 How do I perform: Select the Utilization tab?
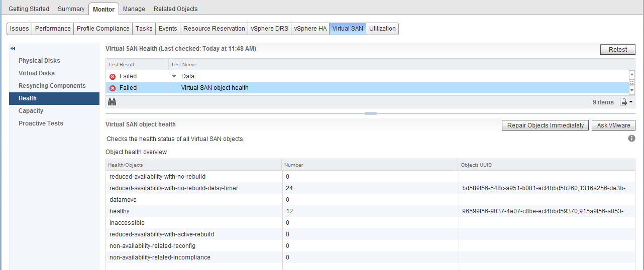(382, 29)
